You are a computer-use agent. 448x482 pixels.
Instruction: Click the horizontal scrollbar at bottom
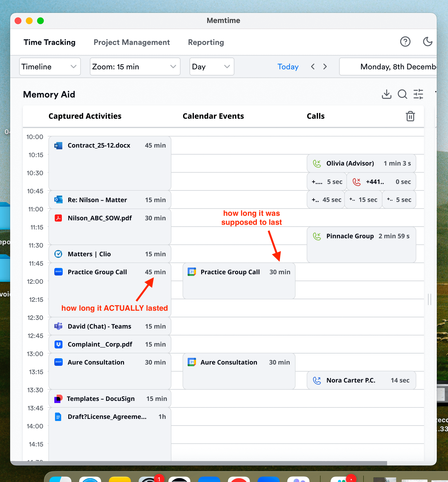pyautogui.click(x=199, y=463)
